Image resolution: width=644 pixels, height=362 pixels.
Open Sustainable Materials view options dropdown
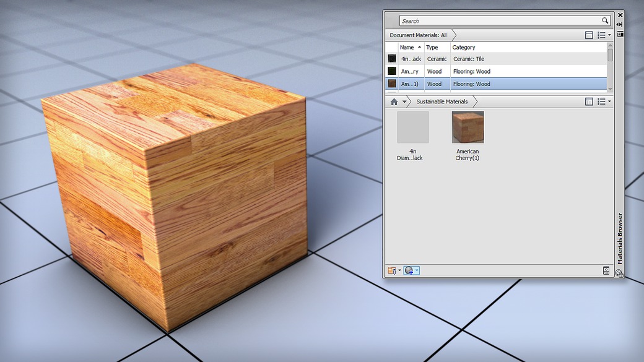pyautogui.click(x=604, y=101)
